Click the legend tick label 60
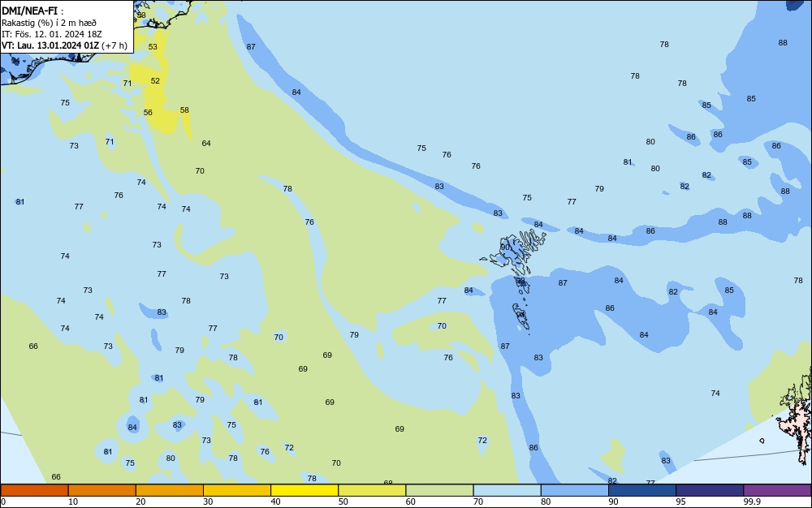This screenshot has height=508, width=812. tap(411, 502)
